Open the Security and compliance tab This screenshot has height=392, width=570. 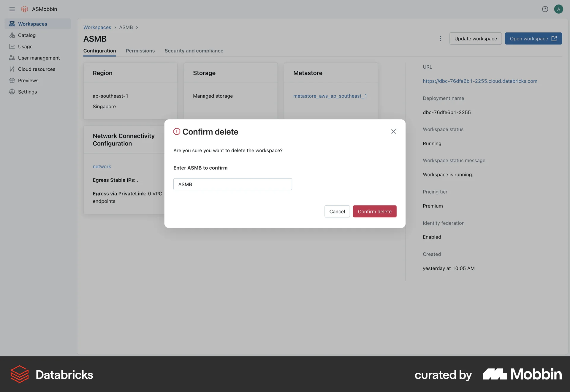coord(194,50)
